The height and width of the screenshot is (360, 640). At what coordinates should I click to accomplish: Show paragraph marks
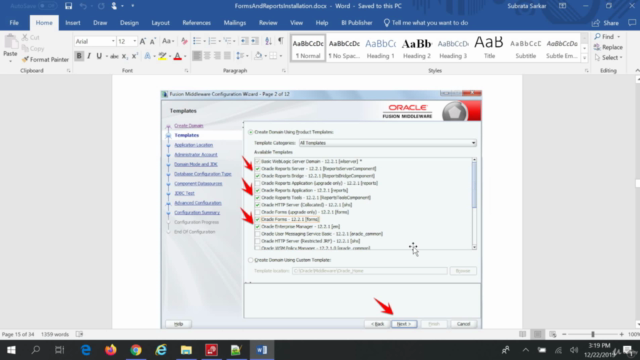(x=280, y=41)
